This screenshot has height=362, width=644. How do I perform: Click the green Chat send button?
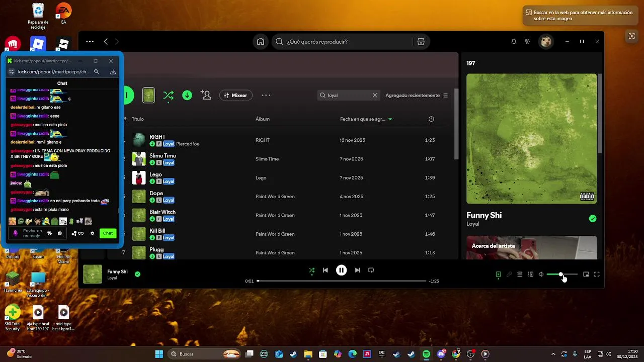pos(108,233)
